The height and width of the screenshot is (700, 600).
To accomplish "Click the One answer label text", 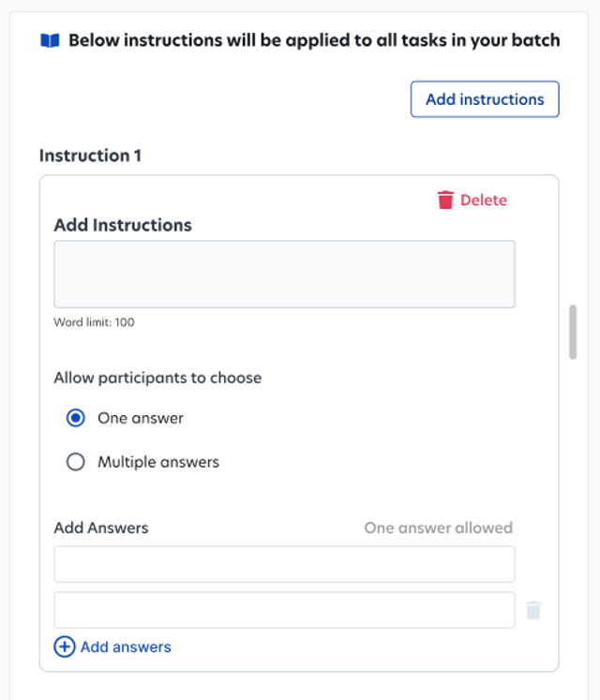I will coord(141,418).
